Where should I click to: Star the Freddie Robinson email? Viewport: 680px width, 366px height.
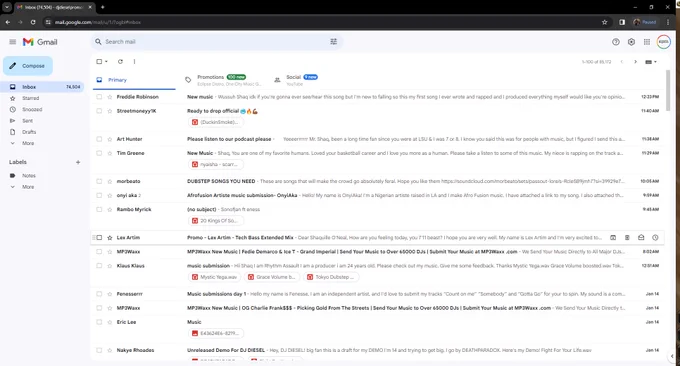pos(110,97)
